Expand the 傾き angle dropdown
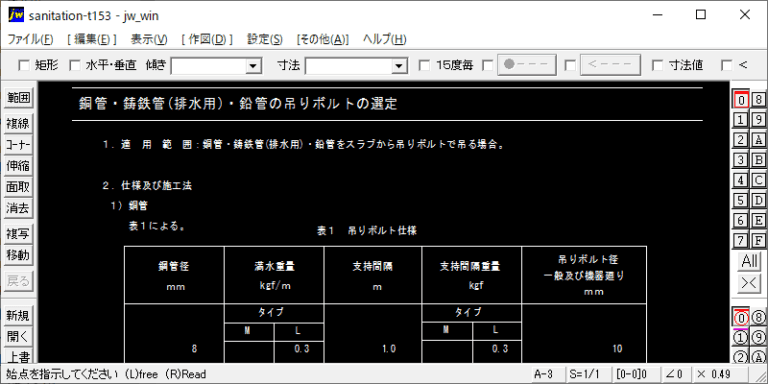 point(253,66)
